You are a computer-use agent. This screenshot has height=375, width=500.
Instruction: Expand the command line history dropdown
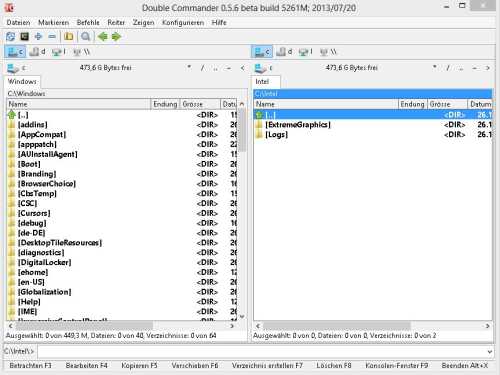pos(489,351)
